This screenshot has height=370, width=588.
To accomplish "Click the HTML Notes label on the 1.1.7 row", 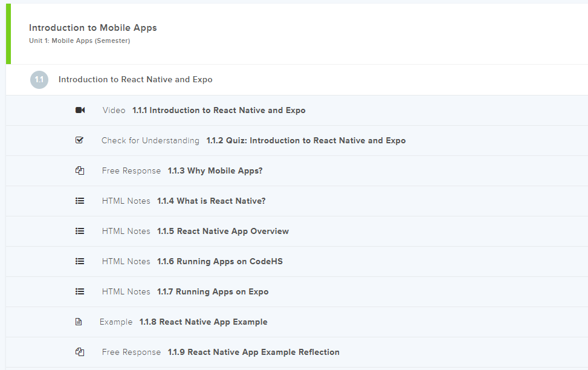I will point(126,291).
